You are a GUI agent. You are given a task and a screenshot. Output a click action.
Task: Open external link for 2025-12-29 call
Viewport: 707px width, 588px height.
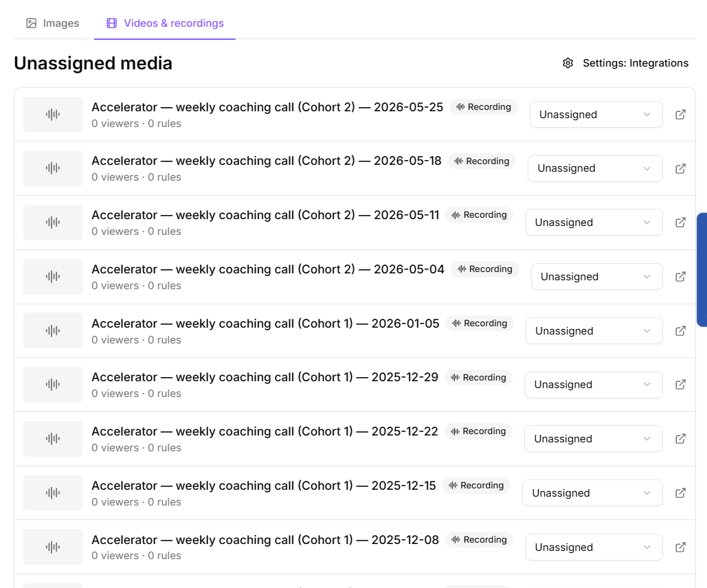[680, 385]
